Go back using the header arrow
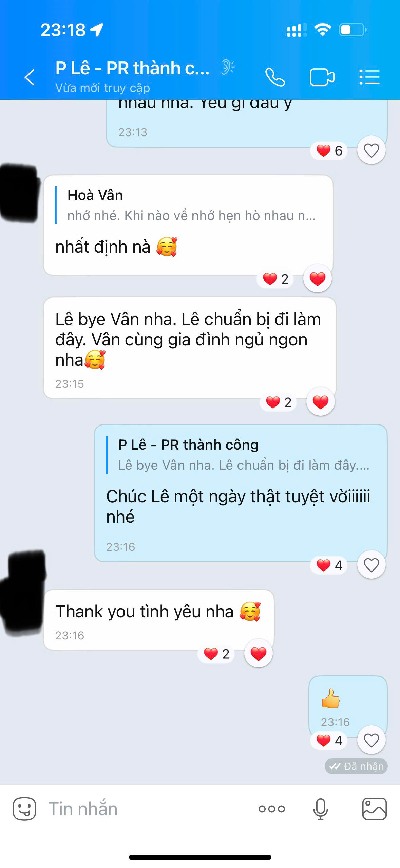Image resolution: width=400 pixels, height=868 pixels. pos(30,77)
